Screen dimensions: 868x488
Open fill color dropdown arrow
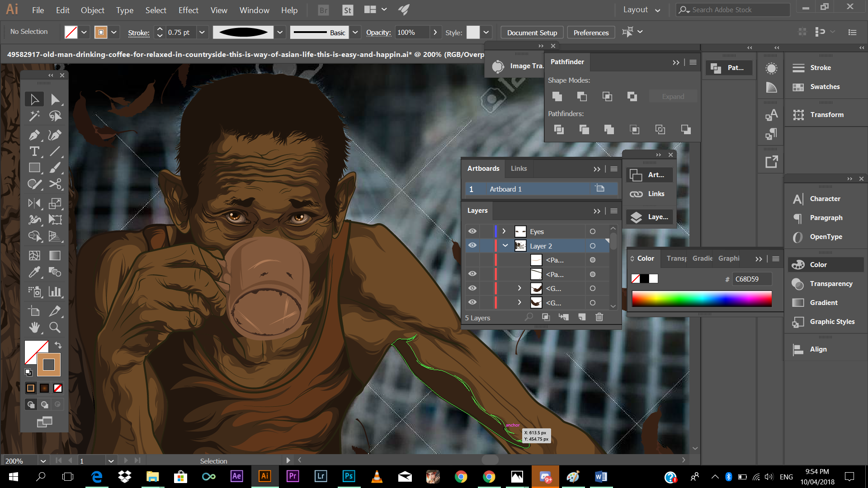(84, 32)
